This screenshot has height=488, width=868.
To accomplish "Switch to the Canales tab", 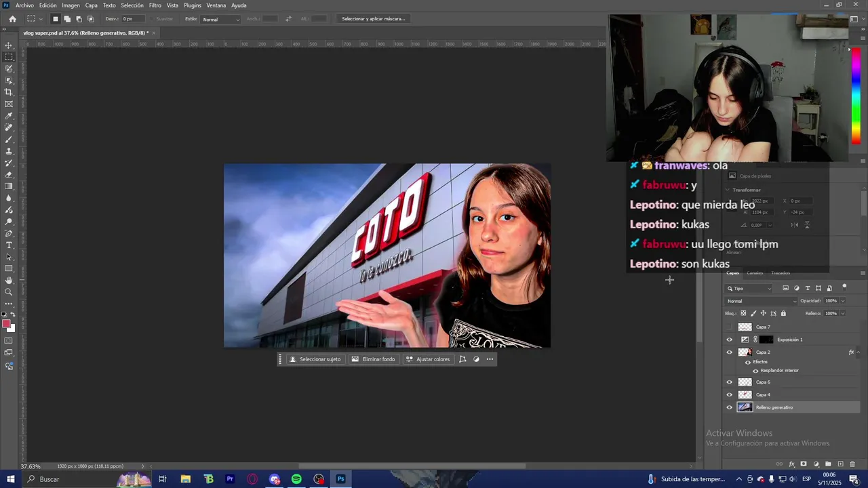I will coord(755,273).
